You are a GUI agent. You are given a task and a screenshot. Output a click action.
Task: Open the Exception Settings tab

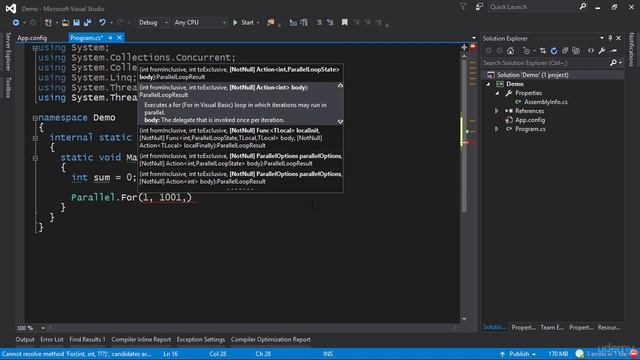click(x=201, y=340)
